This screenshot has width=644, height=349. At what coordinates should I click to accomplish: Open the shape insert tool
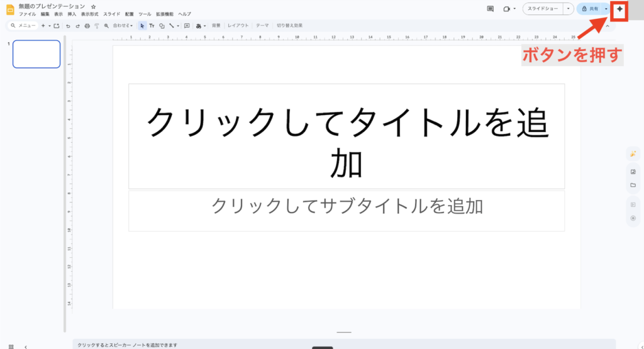click(x=162, y=26)
